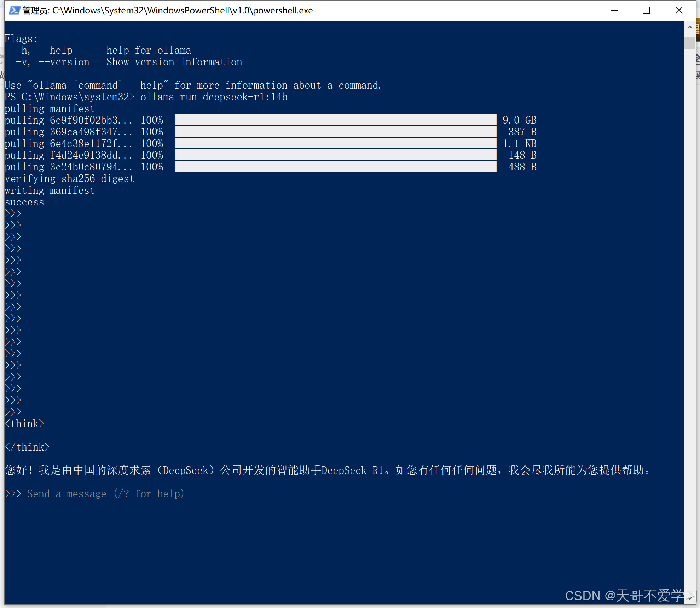The image size is (700, 608).
Task: Click the 9.0 GB download progress bar
Action: 335,120
